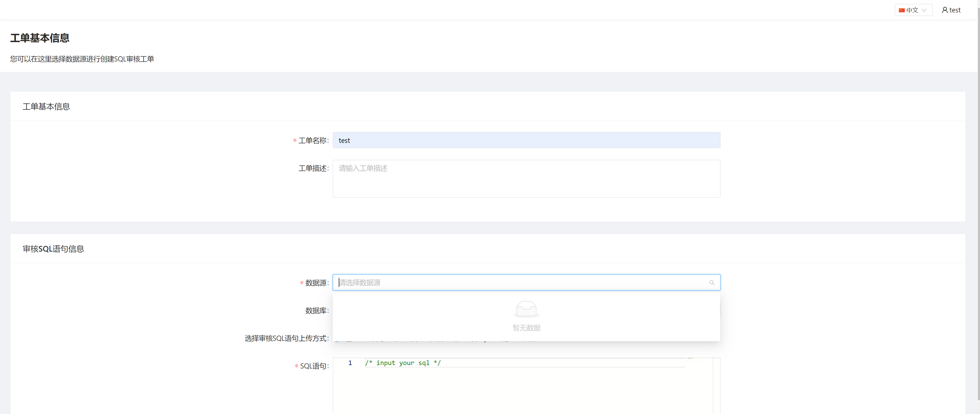Click the 工单描述 field label

(x=314, y=168)
